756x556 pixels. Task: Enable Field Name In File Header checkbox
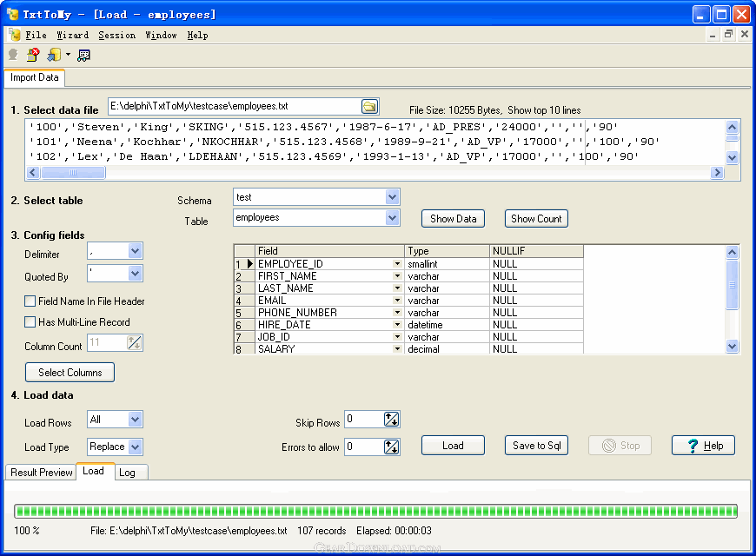pos(30,301)
